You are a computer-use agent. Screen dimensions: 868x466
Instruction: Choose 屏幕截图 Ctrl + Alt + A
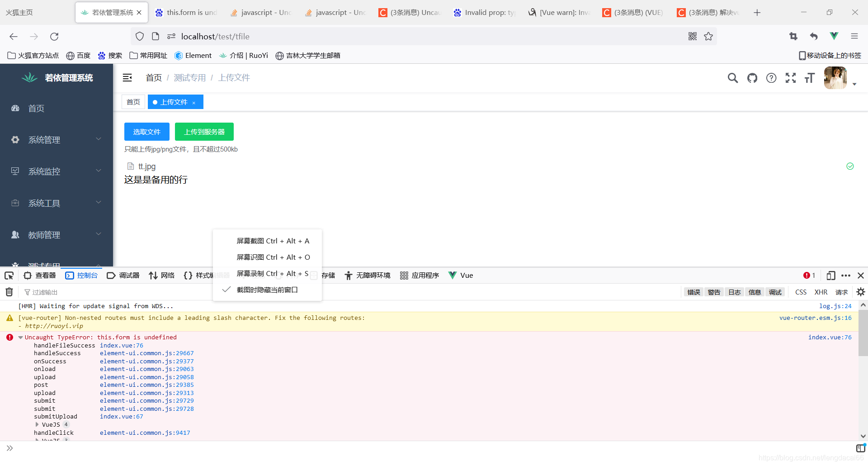(267, 241)
